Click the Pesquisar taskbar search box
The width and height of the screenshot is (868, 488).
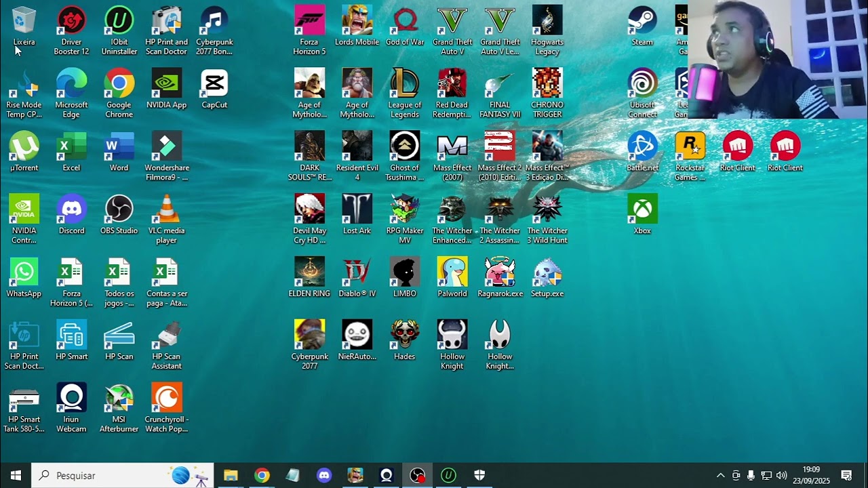123,475
